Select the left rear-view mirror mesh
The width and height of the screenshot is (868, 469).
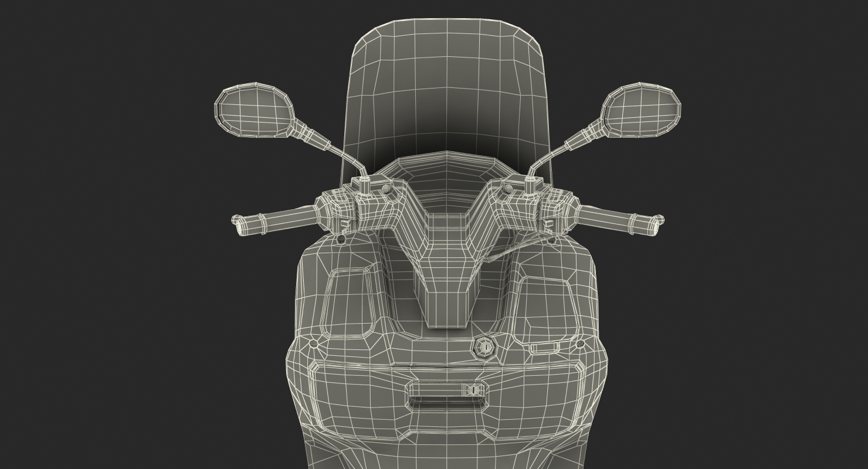pyautogui.click(x=253, y=109)
